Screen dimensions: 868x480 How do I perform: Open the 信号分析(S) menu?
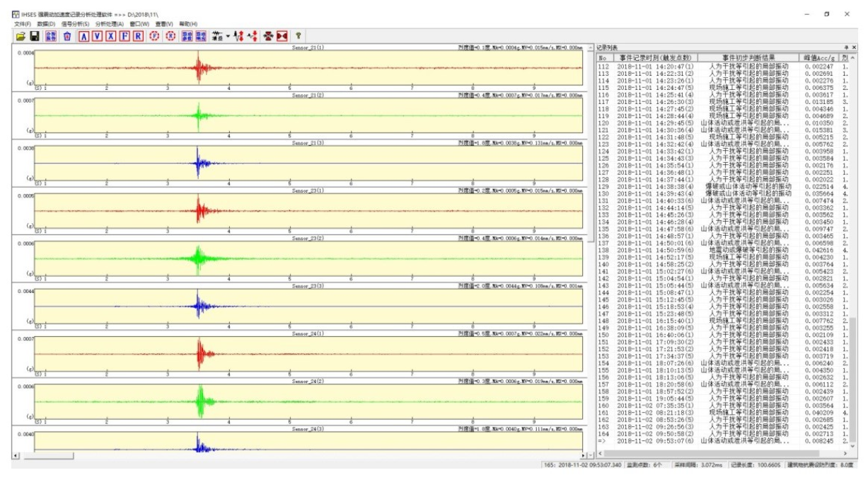[x=75, y=24]
